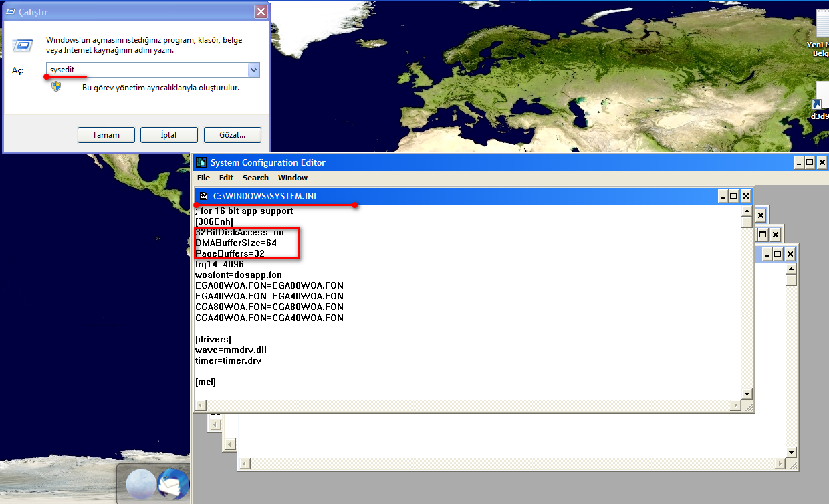Click the '[drivers]' section header
This screenshot has height=504, width=829.
click(213, 339)
